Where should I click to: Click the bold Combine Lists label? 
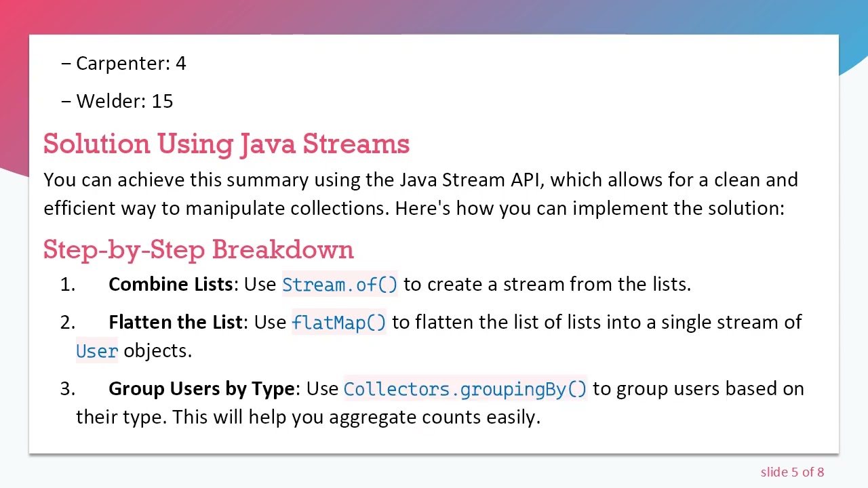(x=171, y=285)
